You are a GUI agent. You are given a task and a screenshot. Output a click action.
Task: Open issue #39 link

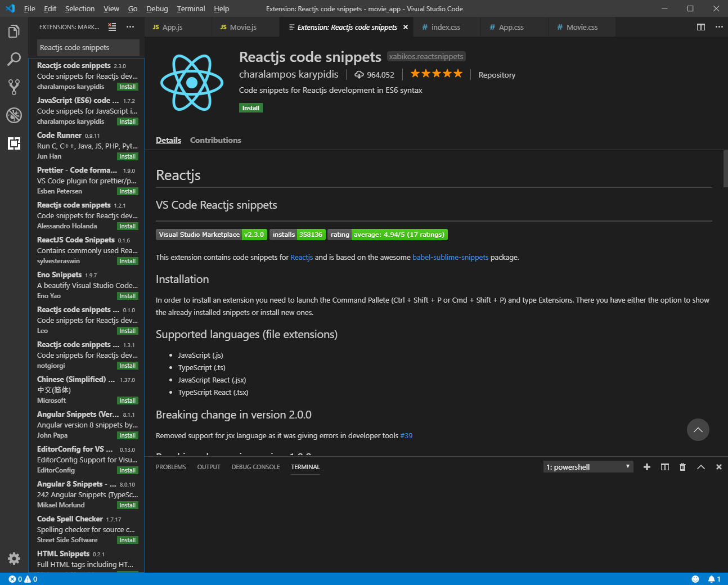click(x=406, y=435)
